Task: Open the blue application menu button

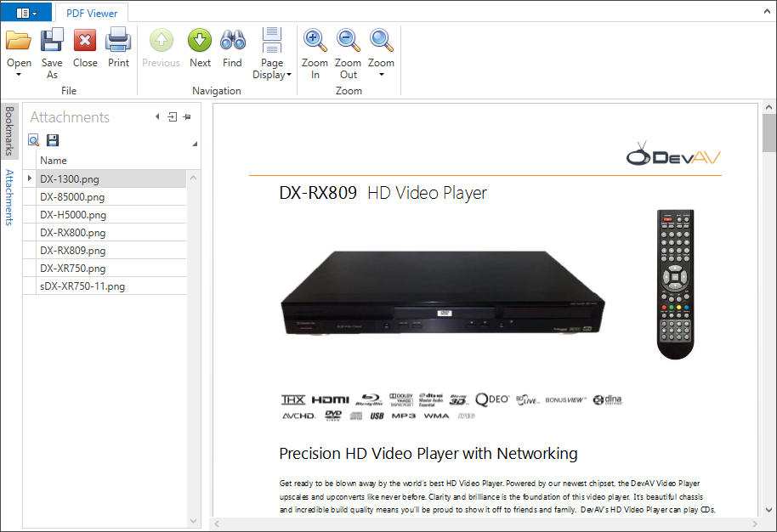Action: 26,12
